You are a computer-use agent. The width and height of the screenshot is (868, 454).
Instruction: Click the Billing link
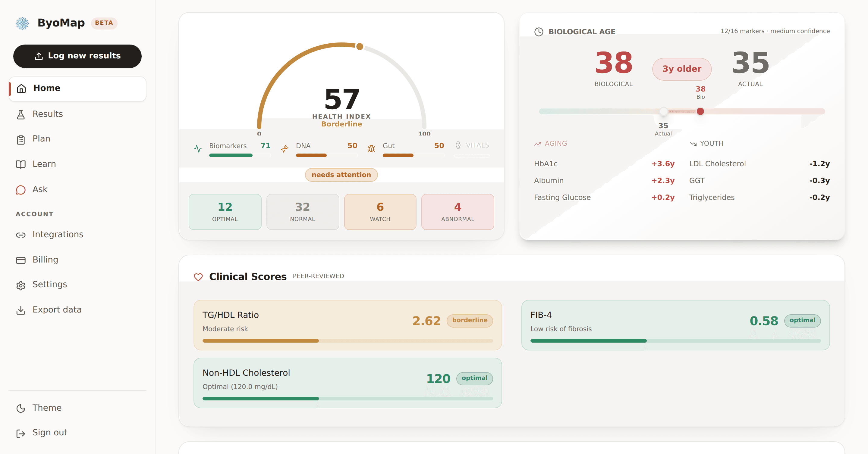[77, 260]
